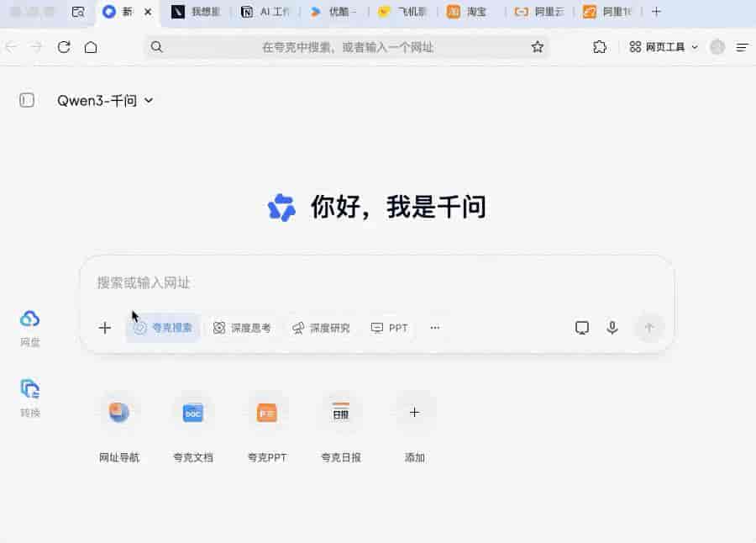This screenshot has width=756, height=543.
Task: Click the 添加 shortcut plus button
Action: click(x=415, y=412)
